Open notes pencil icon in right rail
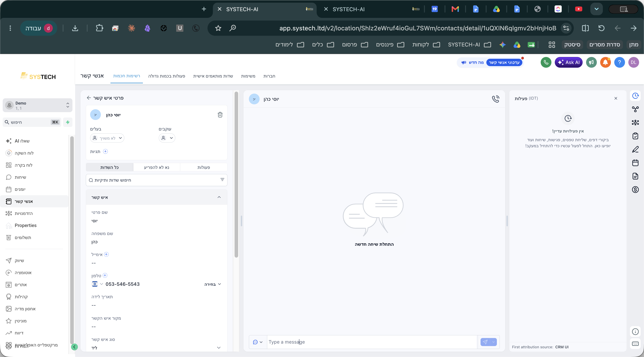The width and height of the screenshot is (644, 357). point(635,149)
